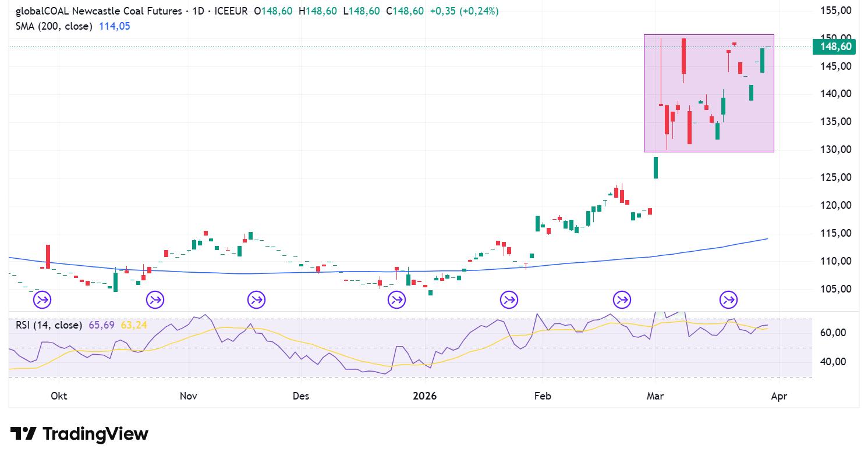
Task: Open the TradingView logo link
Action: coord(79,434)
